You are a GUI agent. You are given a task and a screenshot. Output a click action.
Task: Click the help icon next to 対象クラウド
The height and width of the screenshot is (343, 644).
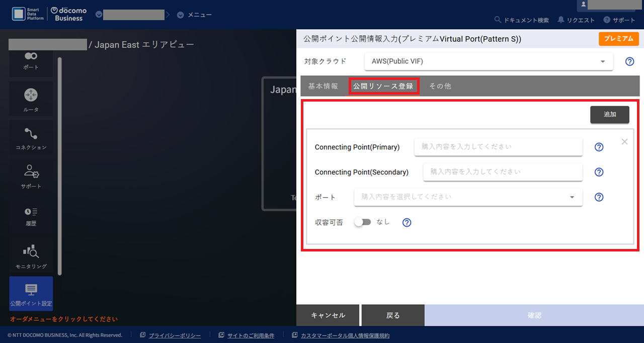coord(629,61)
